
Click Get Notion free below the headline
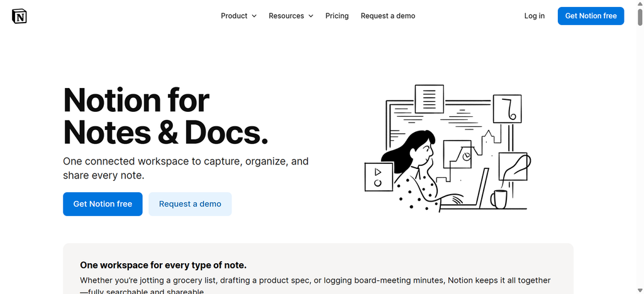(x=103, y=204)
